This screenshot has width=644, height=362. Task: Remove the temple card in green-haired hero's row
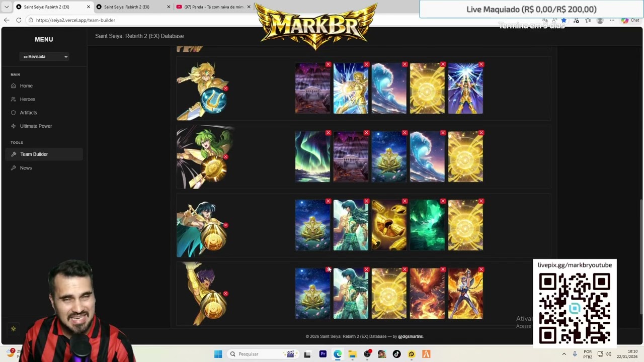click(366, 133)
